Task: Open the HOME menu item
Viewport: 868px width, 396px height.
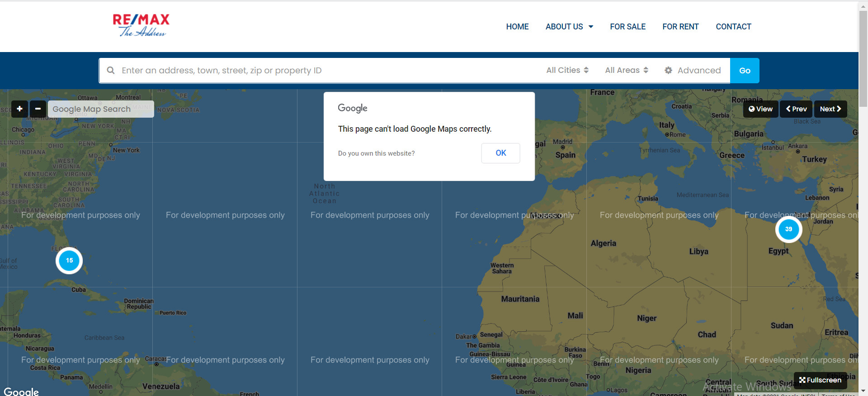Action: pos(517,27)
